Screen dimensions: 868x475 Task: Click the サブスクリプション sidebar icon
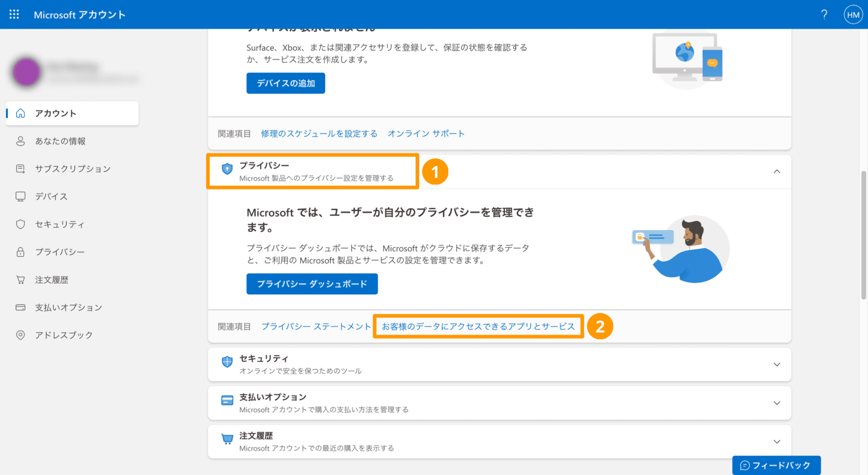pyautogui.click(x=20, y=169)
